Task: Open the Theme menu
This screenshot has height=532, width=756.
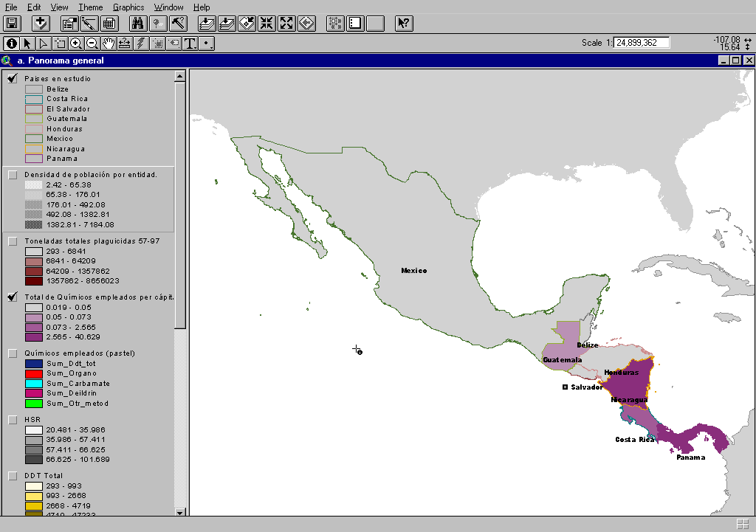Action: point(91,7)
